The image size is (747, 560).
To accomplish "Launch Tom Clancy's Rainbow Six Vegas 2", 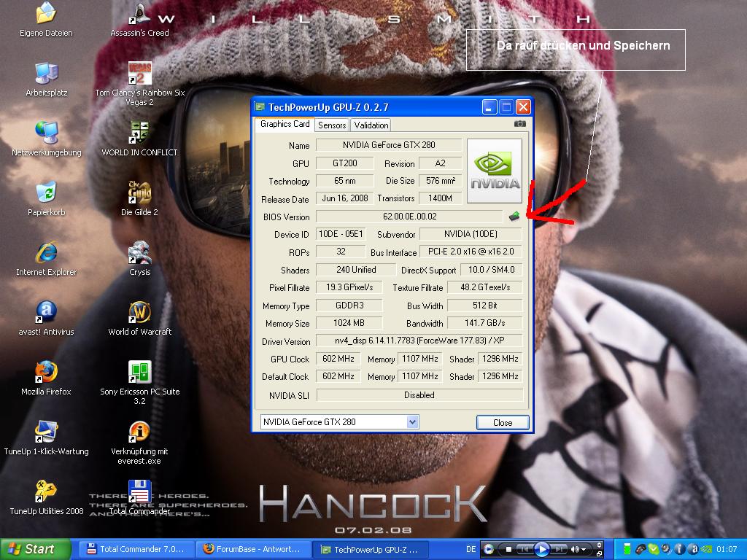I will click(139, 83).
